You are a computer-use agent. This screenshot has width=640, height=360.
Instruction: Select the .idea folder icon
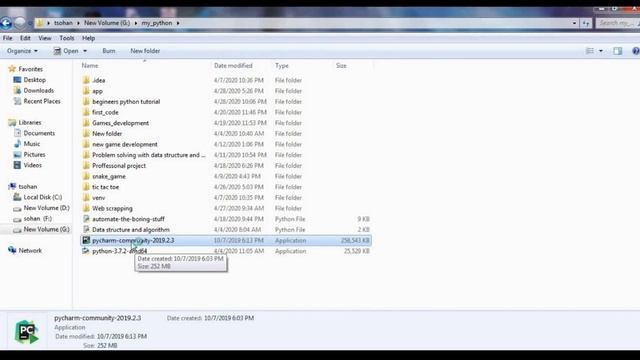[x=86, y=80]
